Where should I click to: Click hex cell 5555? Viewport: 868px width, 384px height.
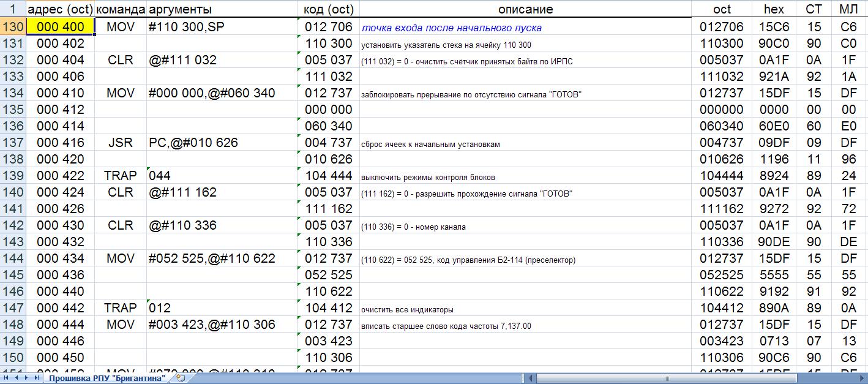tap(774, 275)
